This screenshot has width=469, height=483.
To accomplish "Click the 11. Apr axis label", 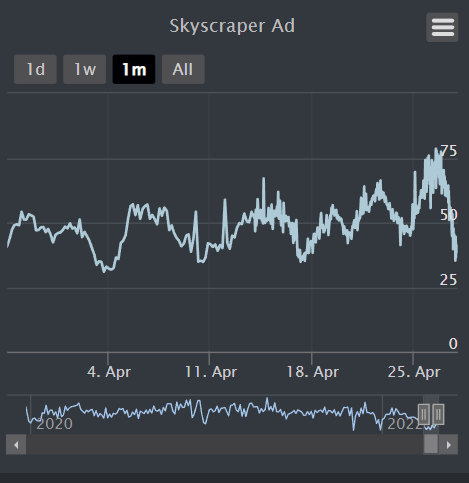I will (211, 372).
